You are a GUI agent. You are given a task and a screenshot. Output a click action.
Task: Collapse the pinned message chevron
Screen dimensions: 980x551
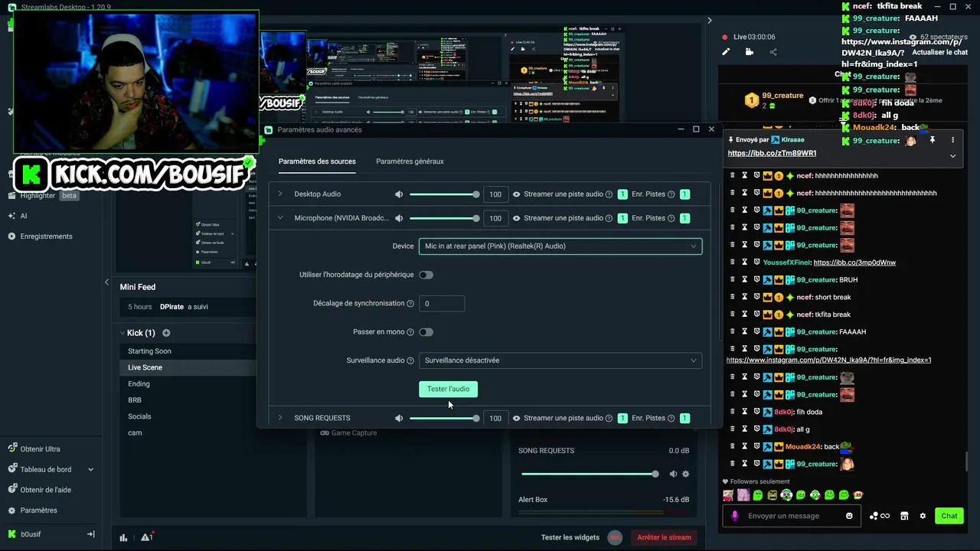tap(952, 155)
